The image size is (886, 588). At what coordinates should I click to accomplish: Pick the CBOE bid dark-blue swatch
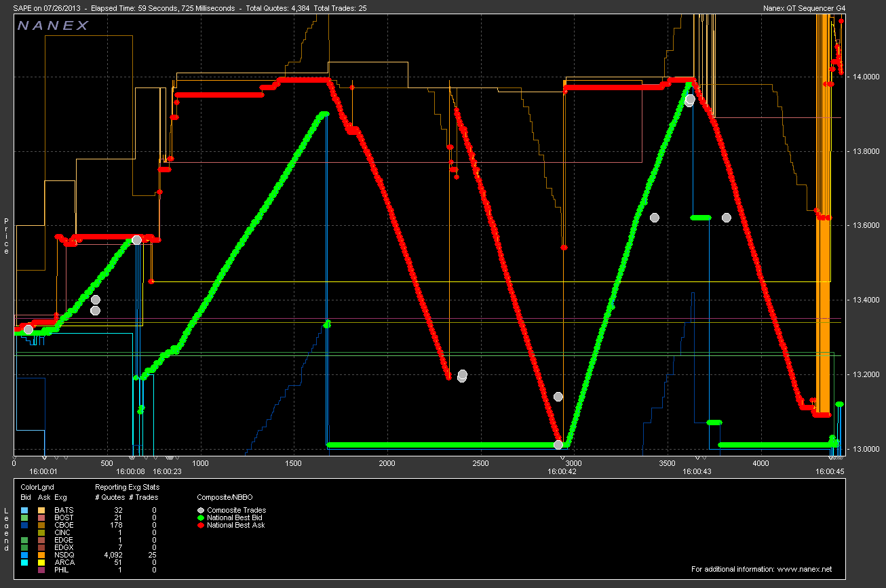[24, 525]
